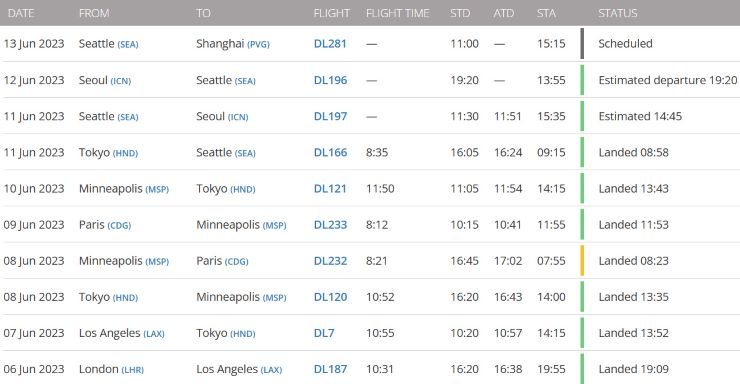
Task: Open flight DL233 link
Action: coord(330,225)
